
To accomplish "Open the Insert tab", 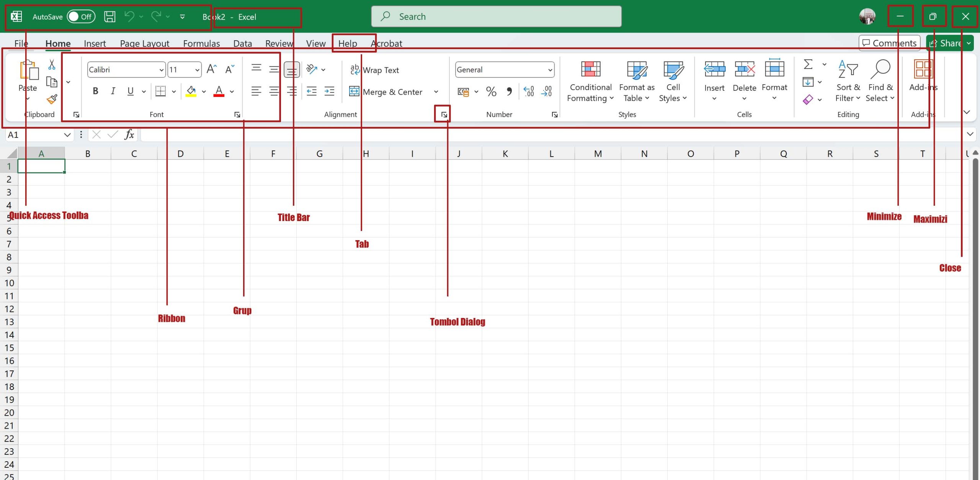I will tap(95, 43).
